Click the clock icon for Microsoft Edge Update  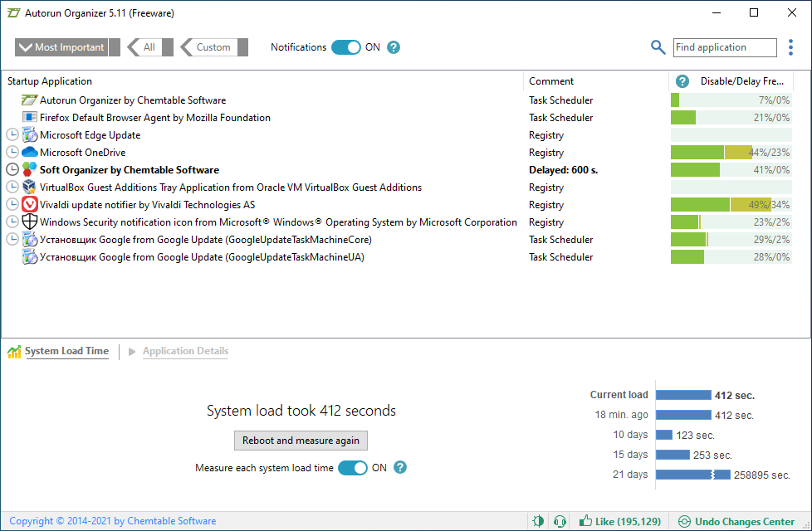click(x=12, y=135)
